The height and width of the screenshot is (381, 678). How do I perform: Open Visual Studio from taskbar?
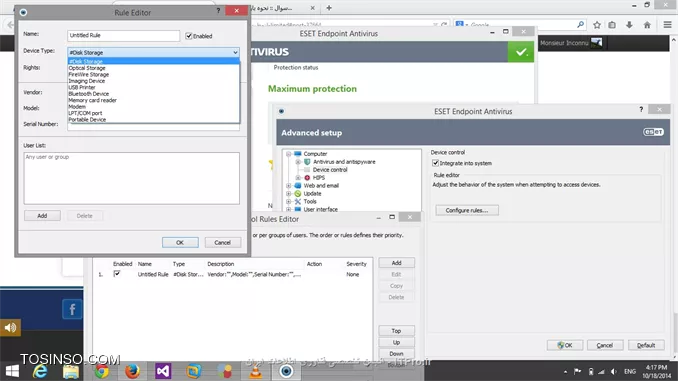[163, 371]
